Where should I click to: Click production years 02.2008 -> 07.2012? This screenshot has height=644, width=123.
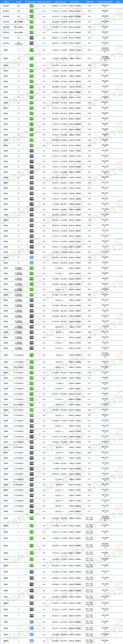[x=60, y=572]
